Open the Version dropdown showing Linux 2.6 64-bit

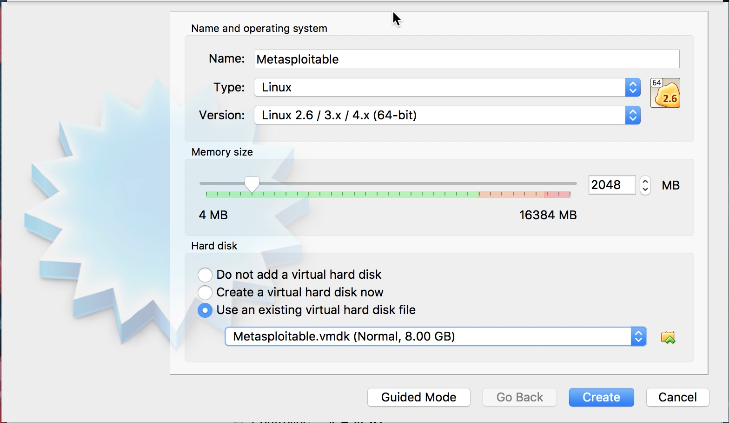[447, 115]
